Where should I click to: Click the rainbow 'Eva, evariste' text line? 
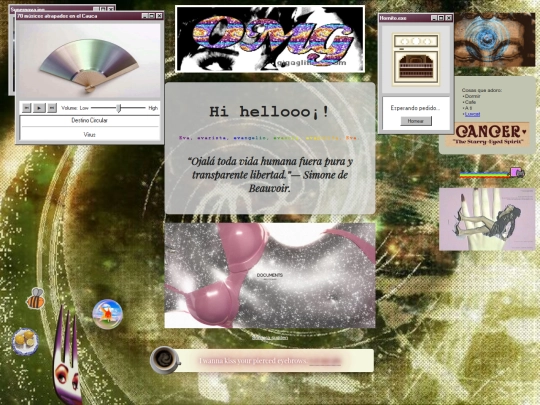[x=269, y=138]
